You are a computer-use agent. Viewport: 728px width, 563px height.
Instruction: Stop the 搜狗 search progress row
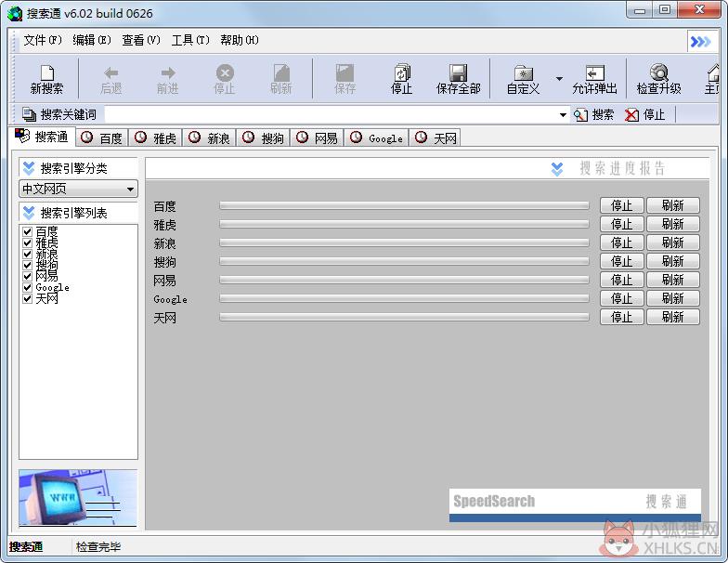(622, 261)
